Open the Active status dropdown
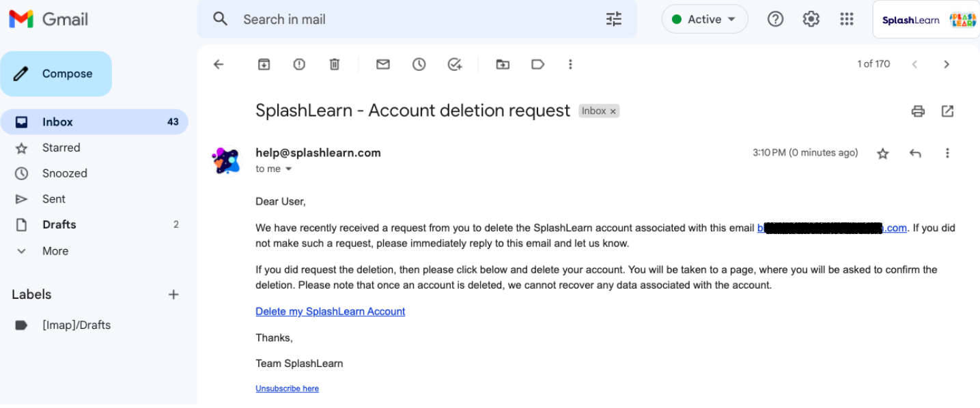 (x=705, y=19)
